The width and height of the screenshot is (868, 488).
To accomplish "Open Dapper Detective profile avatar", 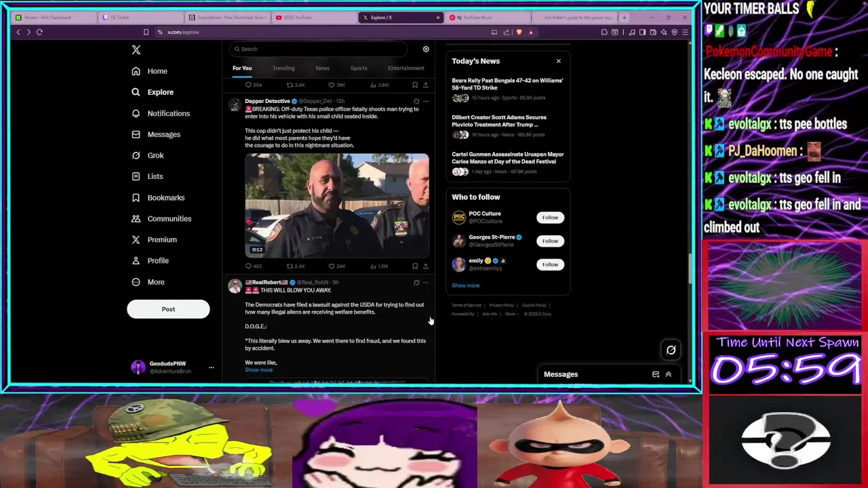I will point(235,105).
